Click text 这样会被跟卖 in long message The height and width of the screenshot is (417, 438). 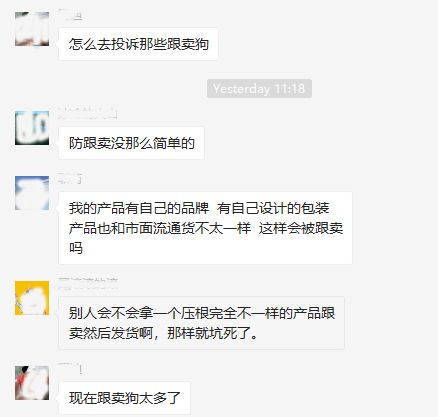point(301,228)
